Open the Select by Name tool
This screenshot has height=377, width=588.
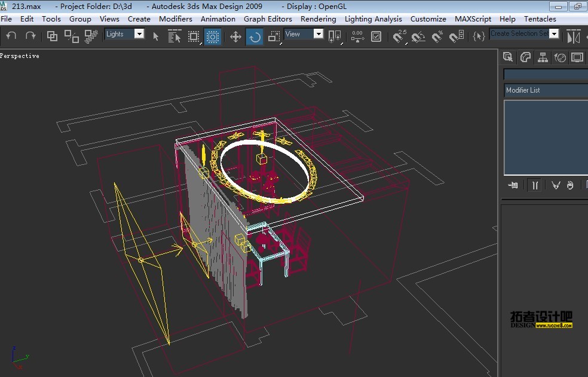tap(174, 36)
